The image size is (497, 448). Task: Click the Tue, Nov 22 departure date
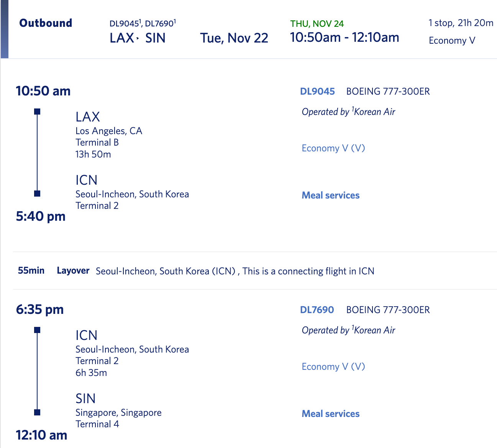pos(234,38)
